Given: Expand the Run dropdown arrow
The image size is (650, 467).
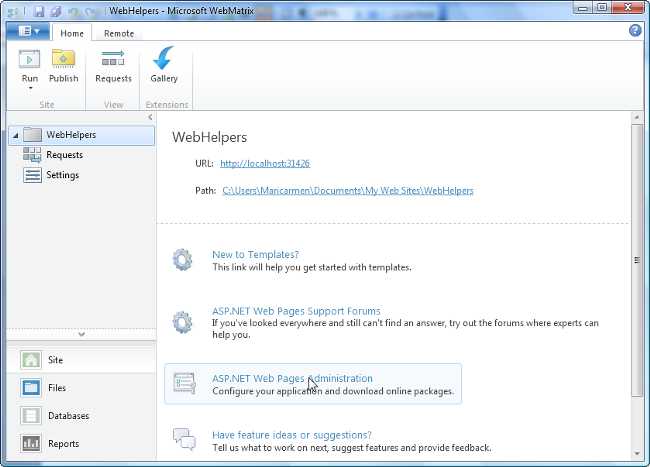Looking at the screenshot, I should [29, 89].
